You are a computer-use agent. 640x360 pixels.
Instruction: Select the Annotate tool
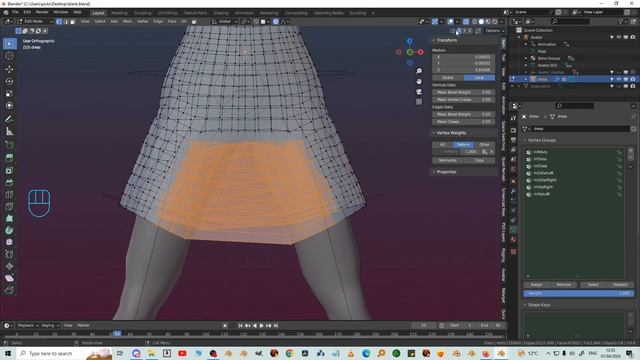coord(9,119)
